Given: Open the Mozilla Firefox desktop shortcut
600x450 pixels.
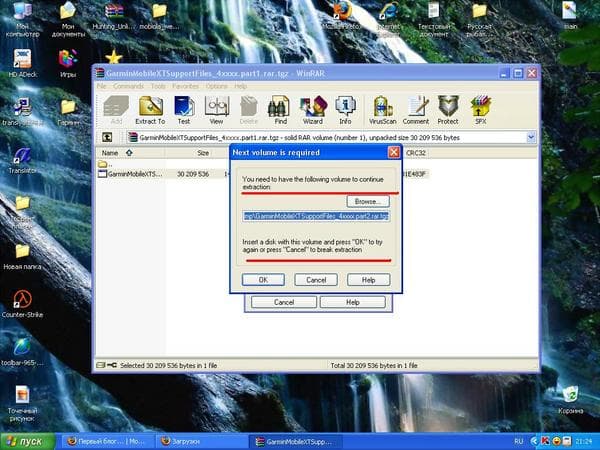Looking at the screenshot, I should click(342, 15).
